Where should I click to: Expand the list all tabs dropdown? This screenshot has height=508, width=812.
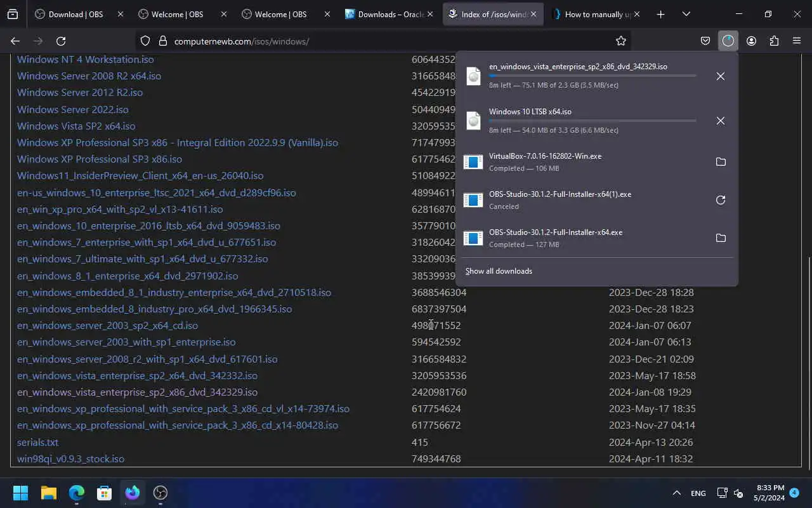point(686,14)
